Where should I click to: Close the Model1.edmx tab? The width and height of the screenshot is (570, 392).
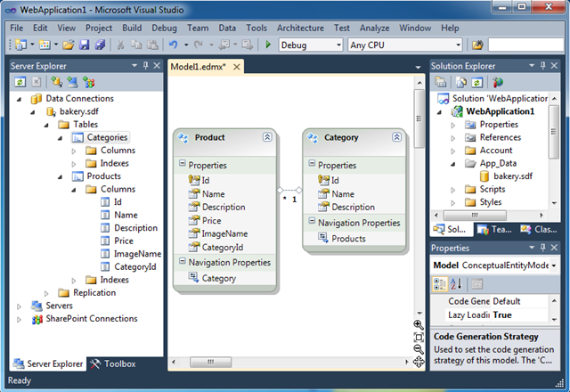[x=237, y=67]
